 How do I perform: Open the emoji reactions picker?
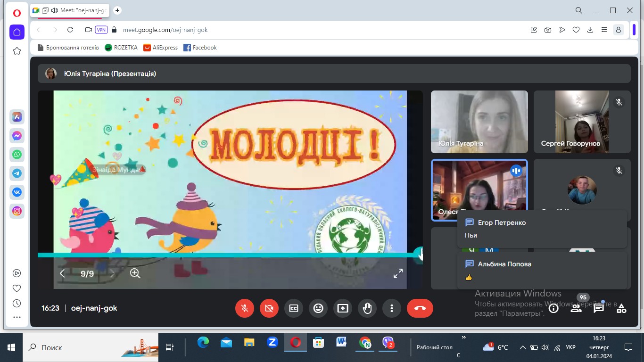[318, 308]
